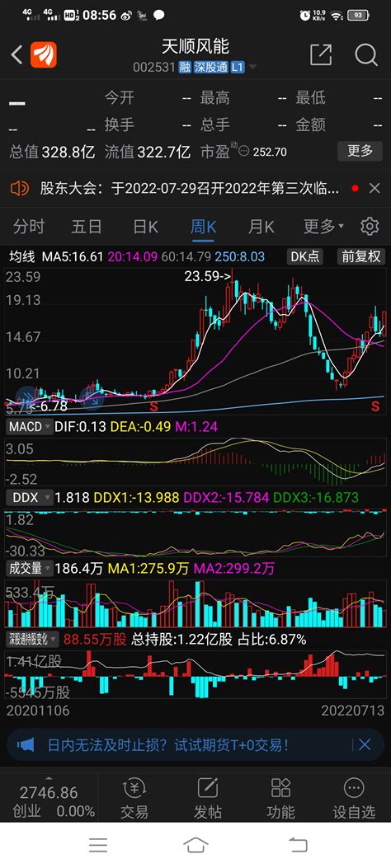391x868 pixels.
Task: Tap the 占比:6.87% value
Action: coord(272,640)
